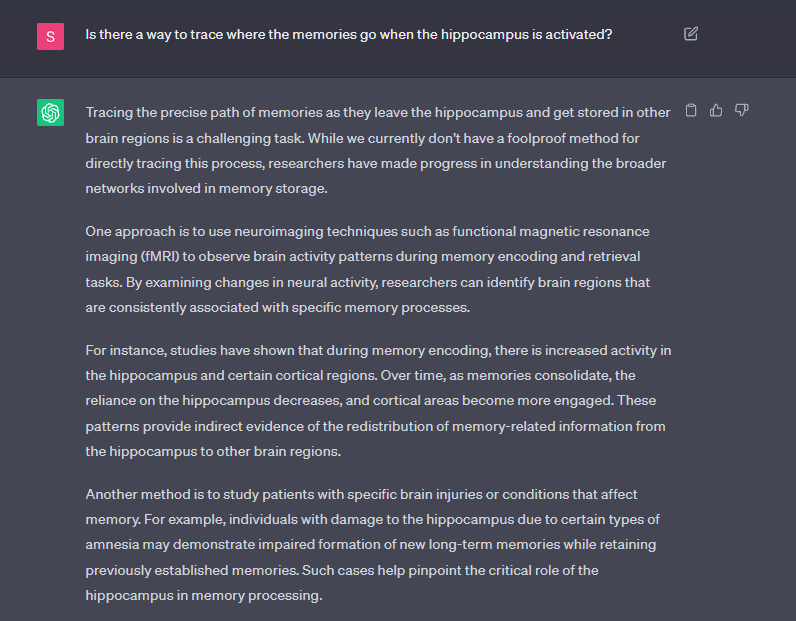Click the thumbs down icon
Viewport: 796px width, 621px height.
click(x=741, y=110)
